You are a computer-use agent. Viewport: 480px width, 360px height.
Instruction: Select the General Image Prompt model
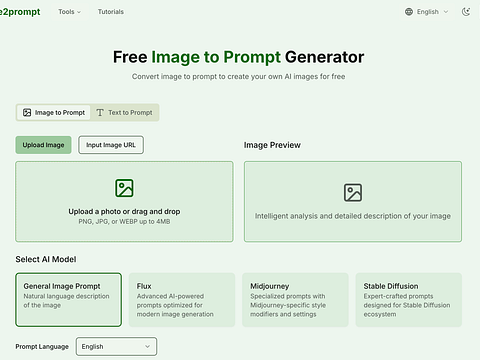pyautogui.click(x=68, y=300)
